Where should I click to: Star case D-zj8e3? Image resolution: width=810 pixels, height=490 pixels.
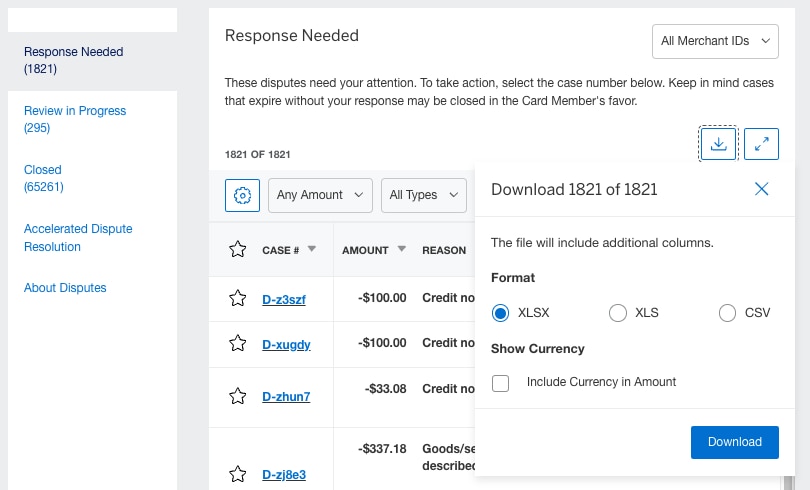click(x=238, y=474)
